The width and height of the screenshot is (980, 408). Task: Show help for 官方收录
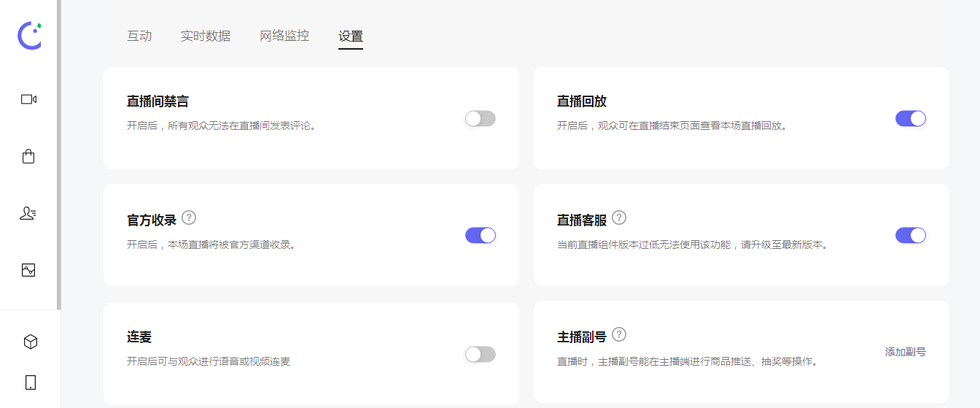coord(189,218)
